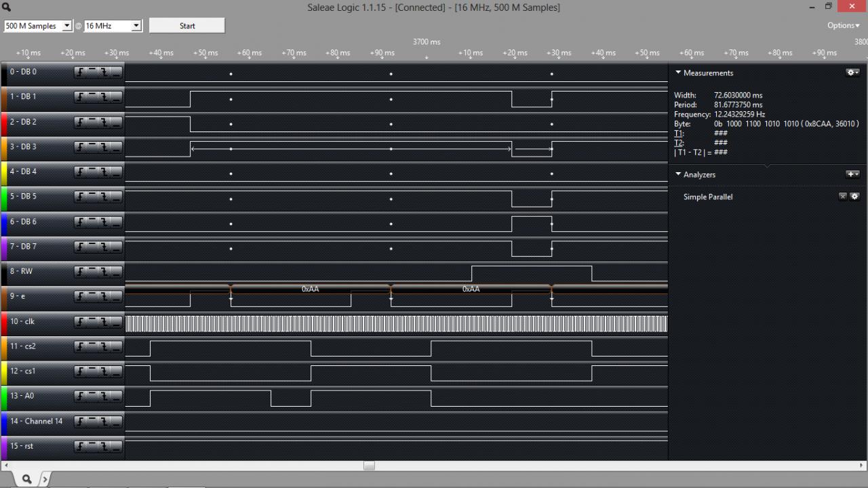Viewport: 868px width, 488px height.
Task: Click the scrollbar left arrow
Action: 5,466
